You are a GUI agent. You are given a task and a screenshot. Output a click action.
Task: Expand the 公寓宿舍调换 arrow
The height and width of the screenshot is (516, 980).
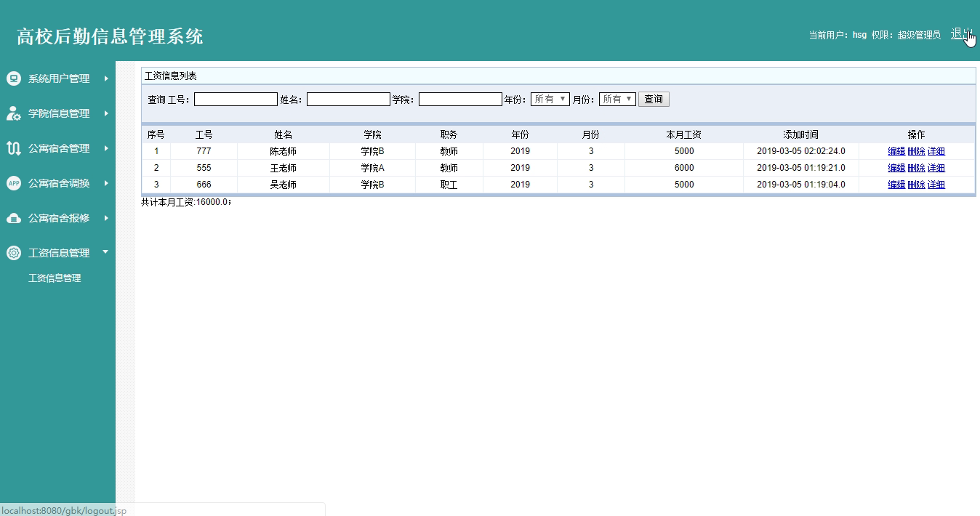[106, 183]
